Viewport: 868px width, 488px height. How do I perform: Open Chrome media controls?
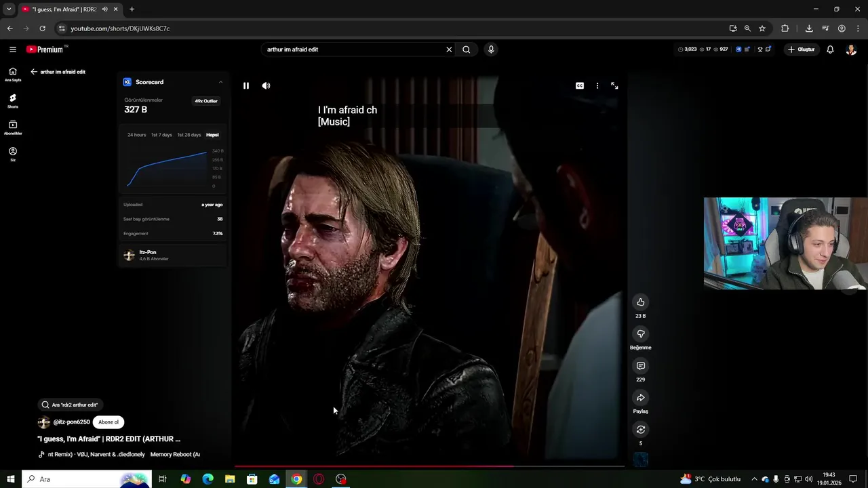point(825,28)
